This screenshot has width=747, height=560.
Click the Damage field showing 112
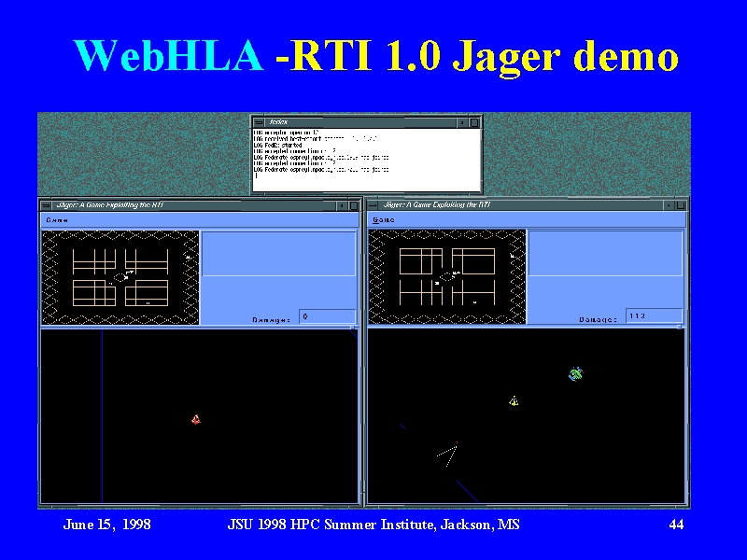coord(654,315)
